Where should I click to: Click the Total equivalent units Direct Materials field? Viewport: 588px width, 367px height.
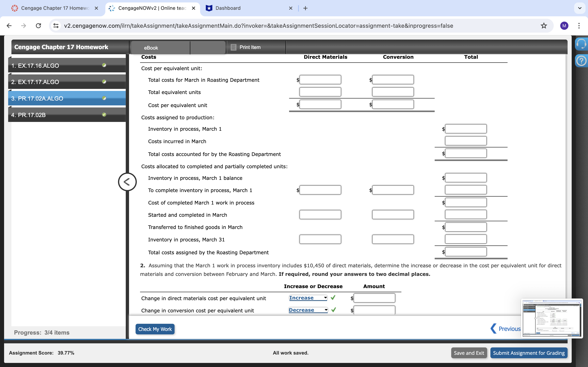tap(320, 92)
